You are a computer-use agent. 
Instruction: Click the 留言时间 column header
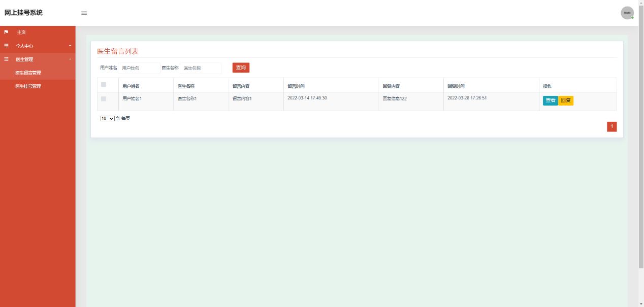click(296, 86)
